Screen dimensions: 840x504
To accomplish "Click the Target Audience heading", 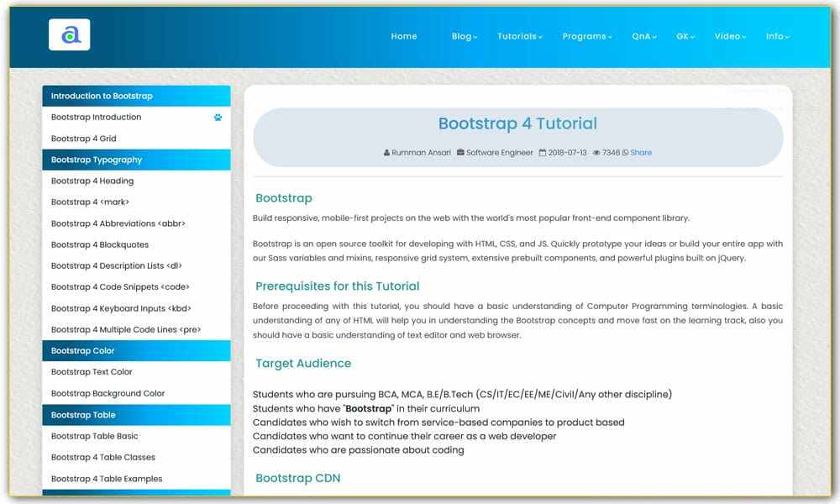I will coord(303,363).
